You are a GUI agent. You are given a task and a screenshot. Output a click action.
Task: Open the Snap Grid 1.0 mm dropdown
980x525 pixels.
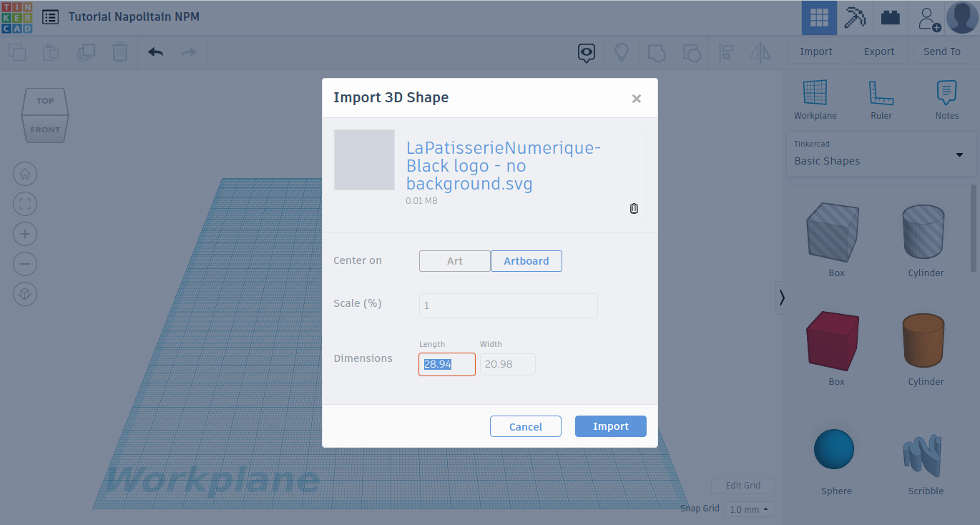point(750,509)
